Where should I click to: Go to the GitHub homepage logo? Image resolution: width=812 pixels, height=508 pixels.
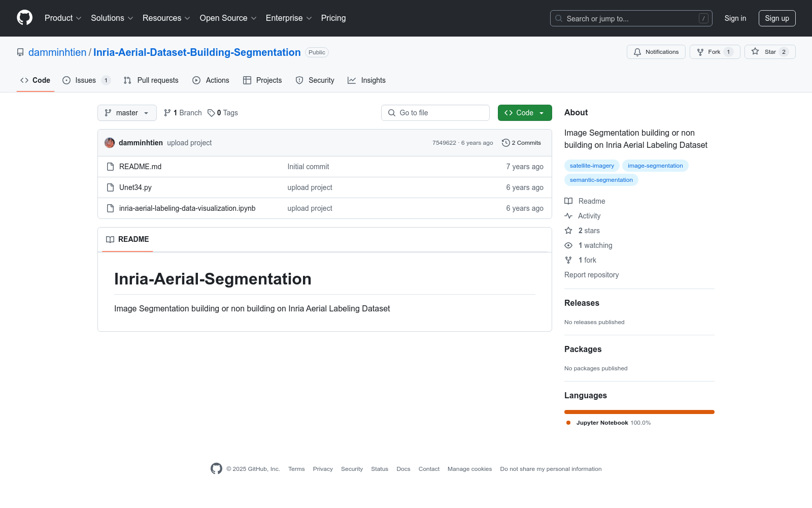coord(24,18)
